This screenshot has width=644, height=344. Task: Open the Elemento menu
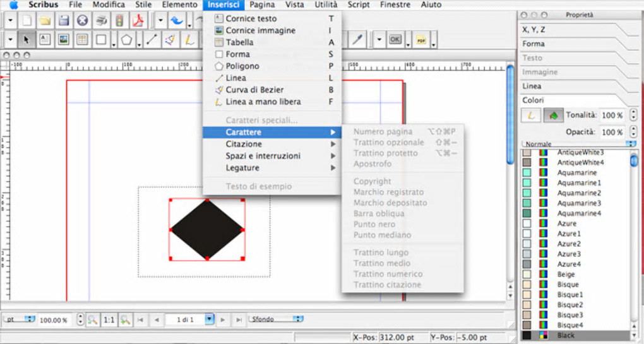[x=179, y=5]
